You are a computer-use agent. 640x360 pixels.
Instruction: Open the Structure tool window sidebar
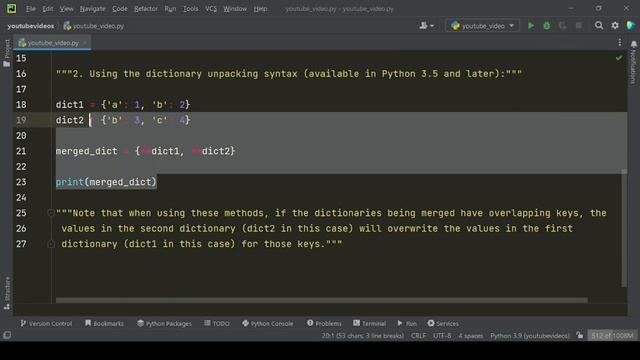tap(7, 293)
